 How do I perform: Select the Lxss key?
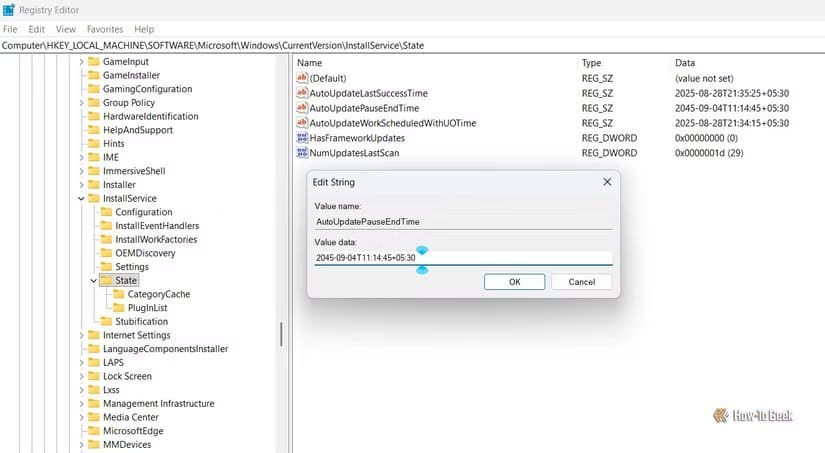coord(111,390)
